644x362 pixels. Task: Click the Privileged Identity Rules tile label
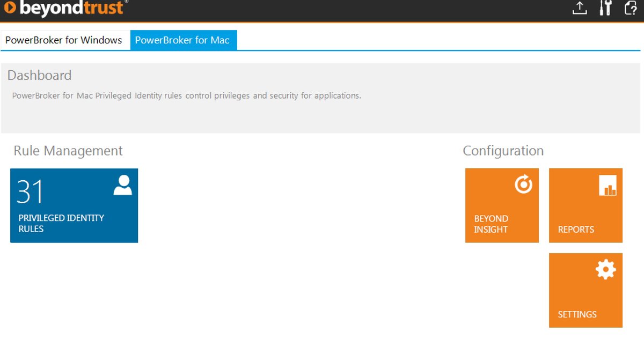click(61, 223)
